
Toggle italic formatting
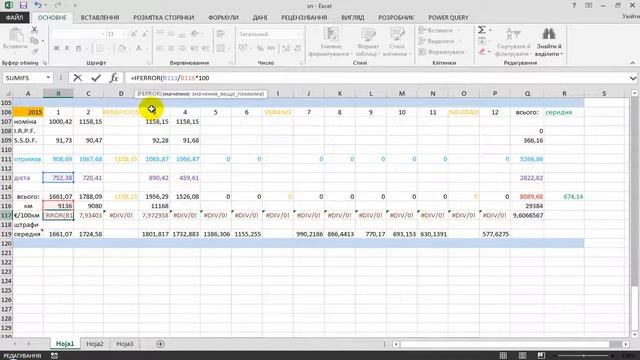click(x=67, y=48)
